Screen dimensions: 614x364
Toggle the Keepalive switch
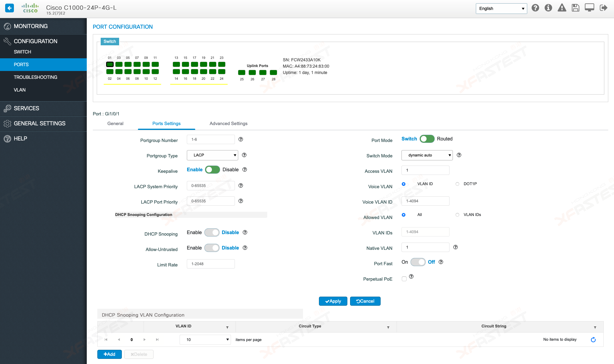click(212, 169)
